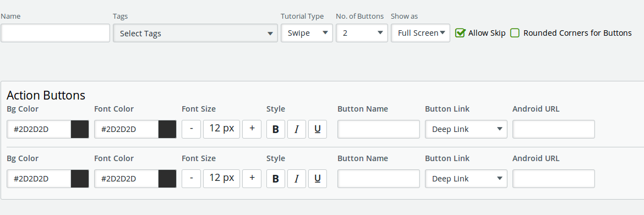Increase font size in first button row
Image resolution: width=644 pixels, height=215 pixels.
coord(252,129)
